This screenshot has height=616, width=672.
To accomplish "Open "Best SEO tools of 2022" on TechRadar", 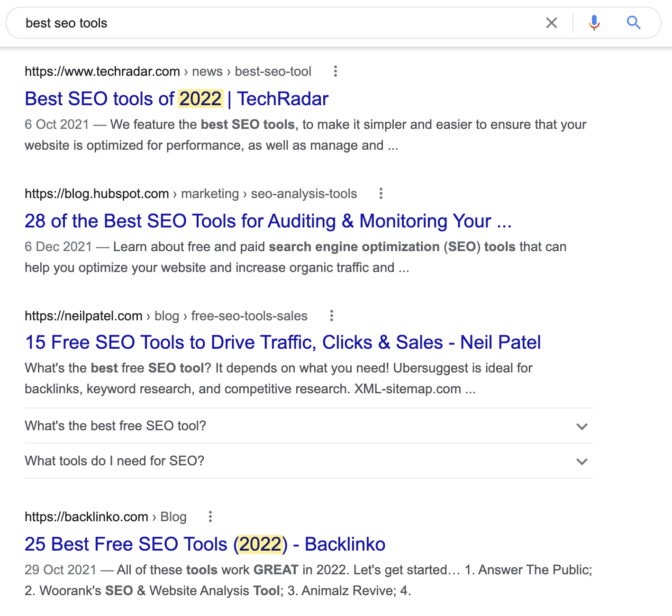I will (176, 99).
